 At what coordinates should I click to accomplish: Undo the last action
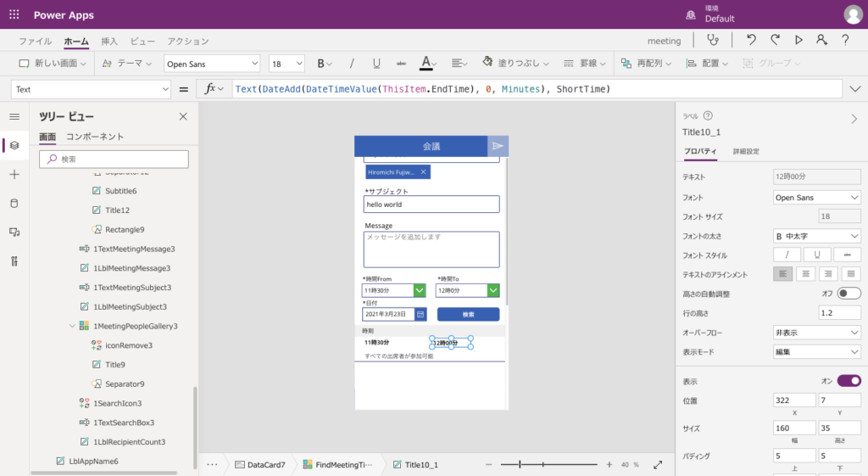pos(751,40)
